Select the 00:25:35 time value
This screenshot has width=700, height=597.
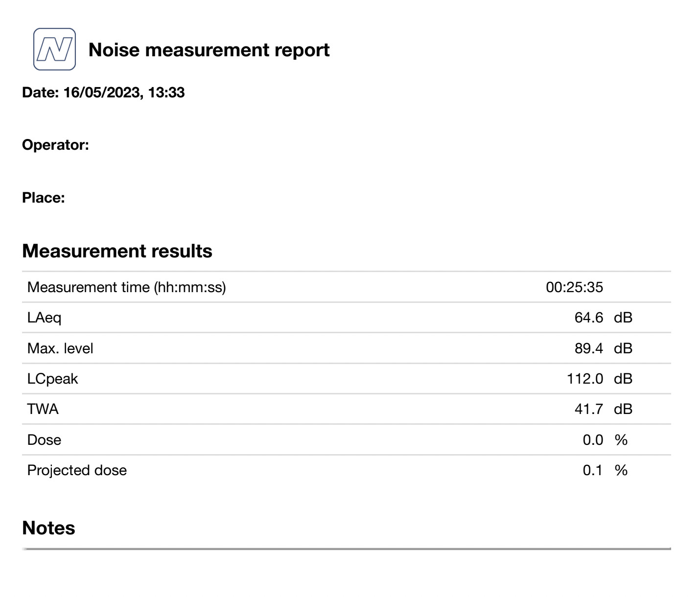(x=574, y=287)
